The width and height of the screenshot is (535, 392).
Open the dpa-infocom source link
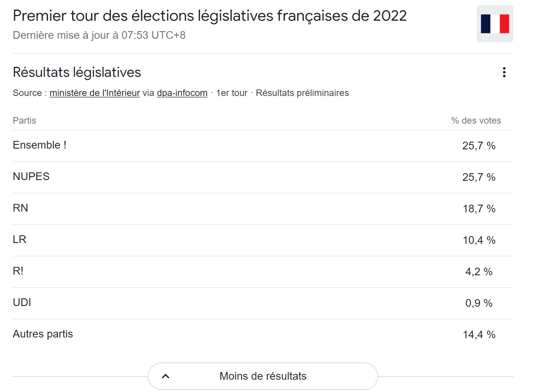click(x=182, y=93)
